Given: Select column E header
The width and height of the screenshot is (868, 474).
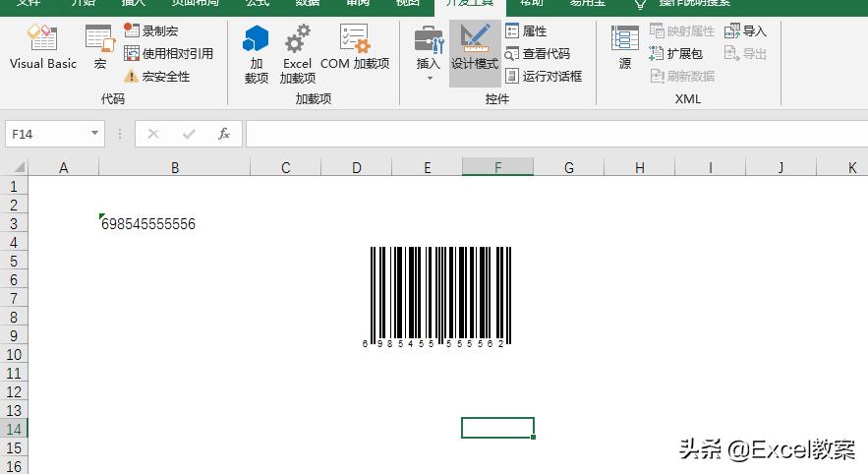Looking at the screenshot, I should point(428,167).
